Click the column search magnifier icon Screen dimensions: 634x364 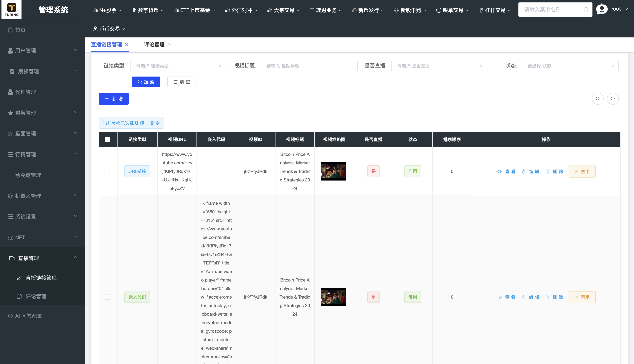pyautogui.click(x=613, y=98)
